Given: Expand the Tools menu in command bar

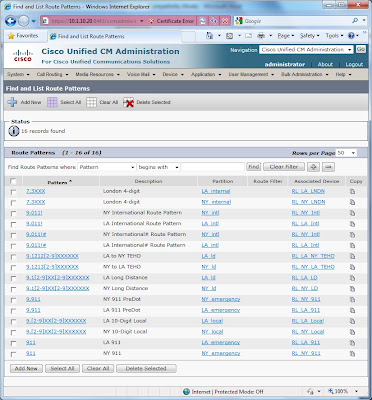Looking at the screenshot, I should point(334,36).
